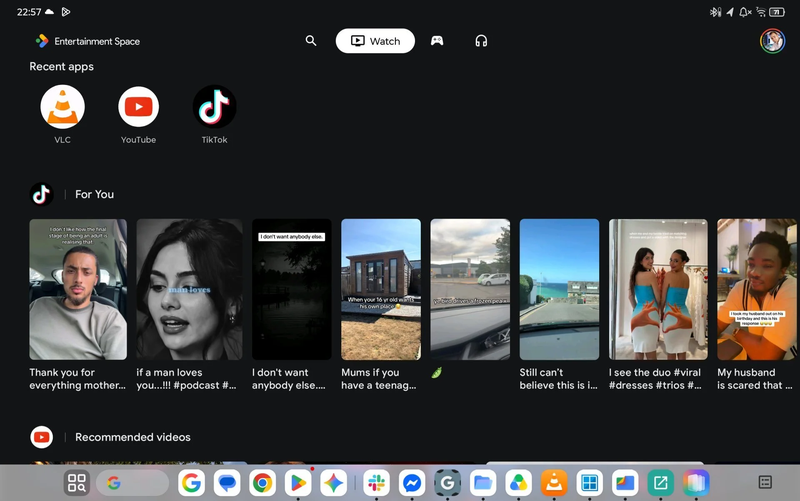Play the 'Mums if you have a teenag' video
800x501 pixels.
(381, 289)
